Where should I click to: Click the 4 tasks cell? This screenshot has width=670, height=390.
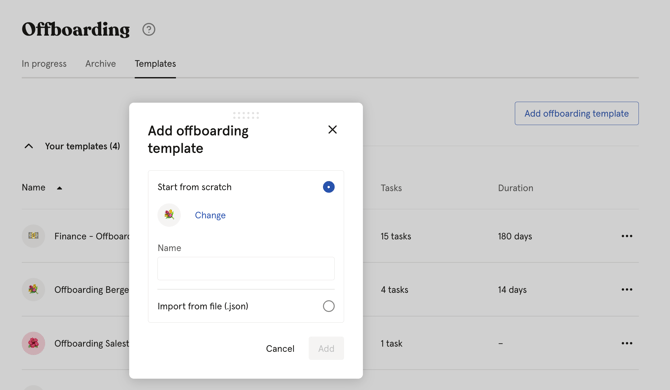(x=394, y=290)
